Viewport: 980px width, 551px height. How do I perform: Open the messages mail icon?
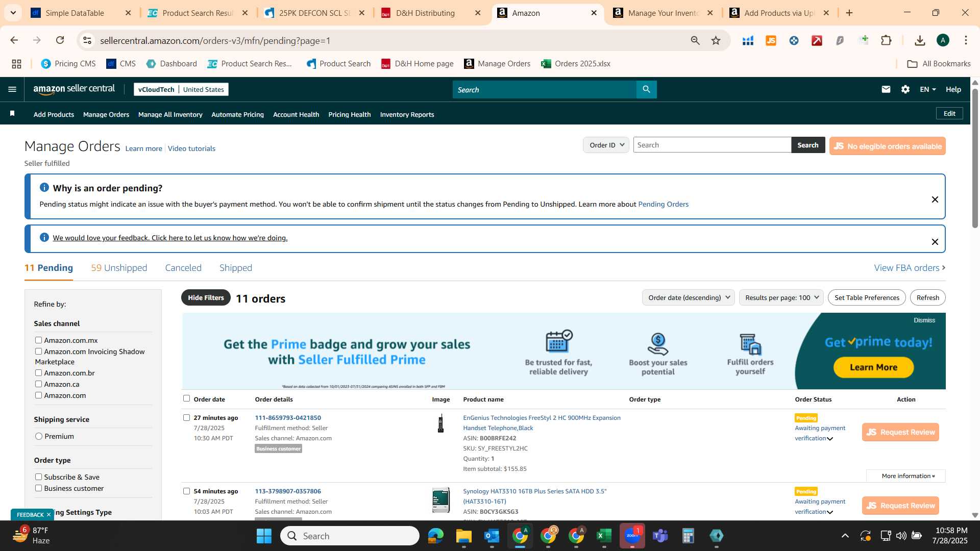coord(886,89)
